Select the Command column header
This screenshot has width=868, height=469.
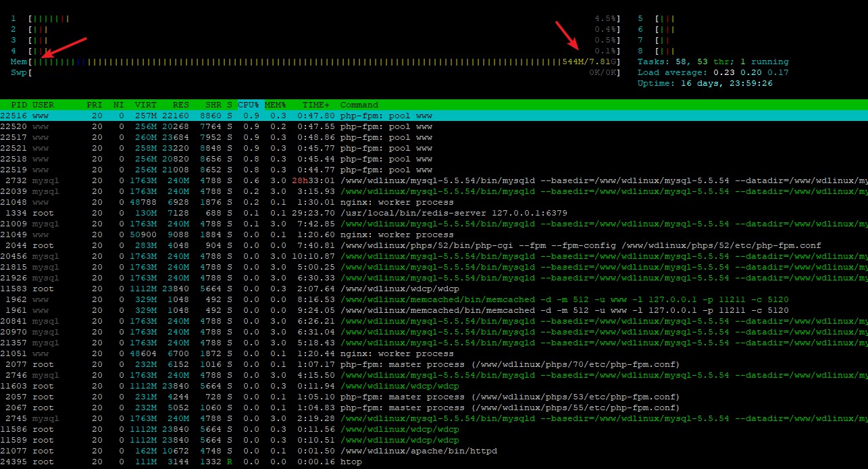359,105
